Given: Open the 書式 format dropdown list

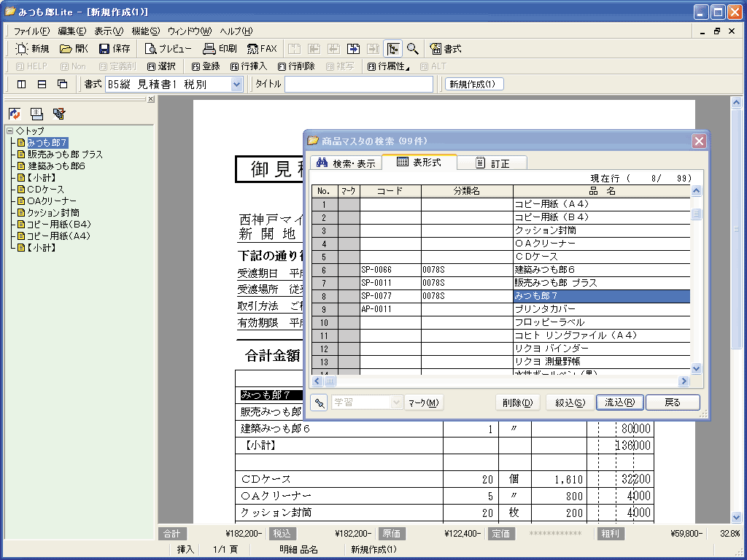Looking at the screenshot, I should (236, 85).
